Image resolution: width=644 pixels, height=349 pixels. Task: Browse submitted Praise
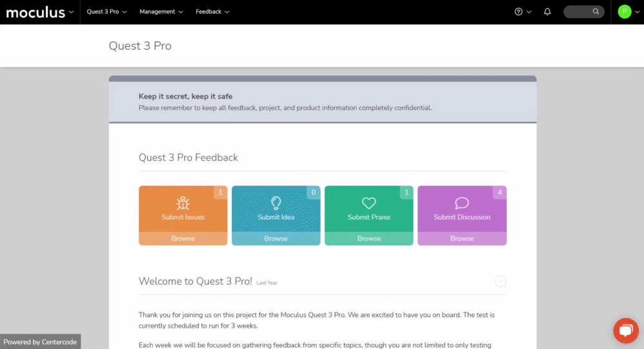(369, 238)
